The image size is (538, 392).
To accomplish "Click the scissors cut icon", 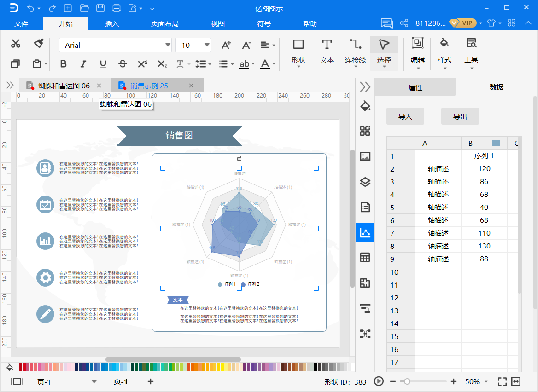I will coord(16,44).
